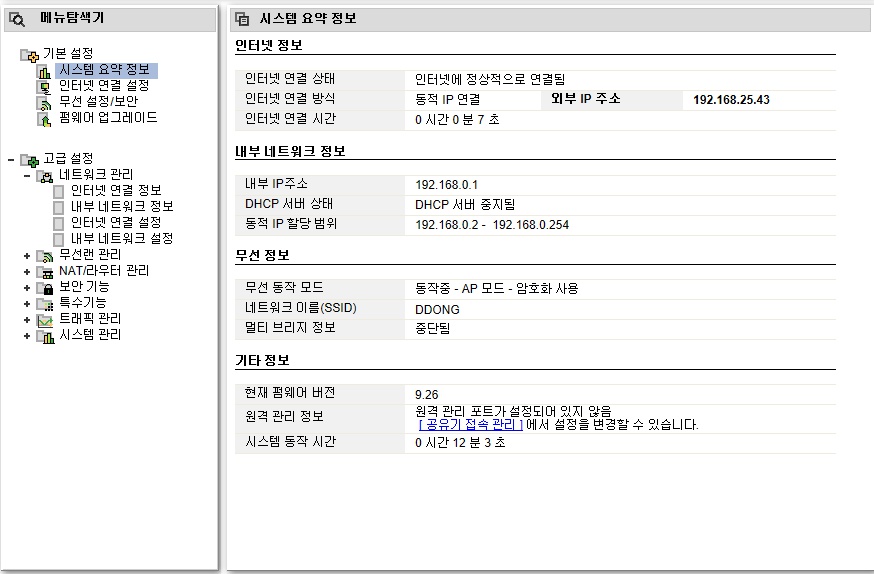Screen dimensions: 874x574
Task: Select the 특수기능 label
Action: click(82, 303)
